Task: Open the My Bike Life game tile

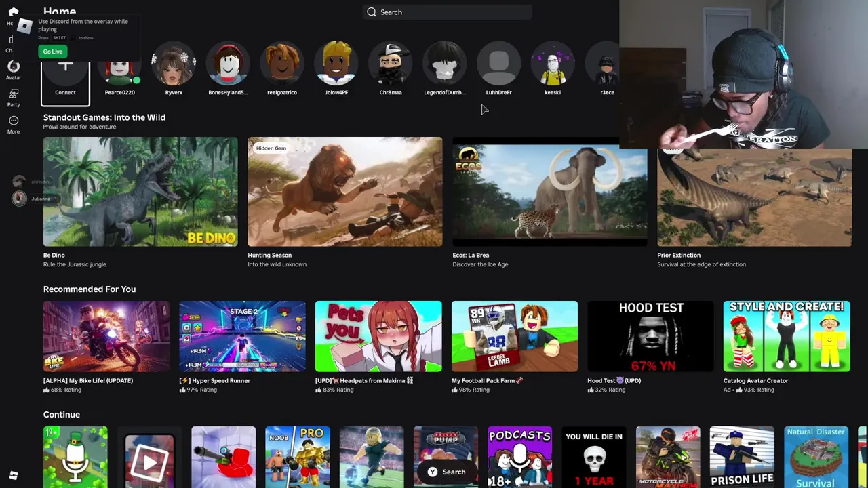Action: pos(106,336)
